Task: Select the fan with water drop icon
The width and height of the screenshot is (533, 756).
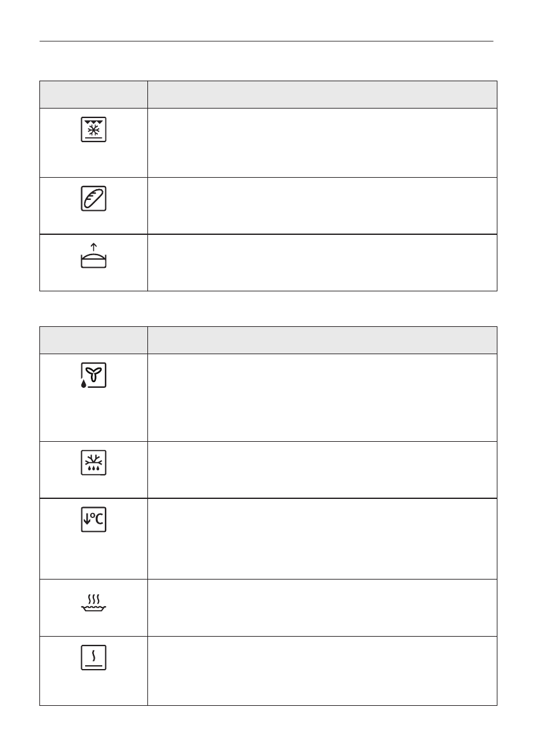Action: click(x=93, y=376)
